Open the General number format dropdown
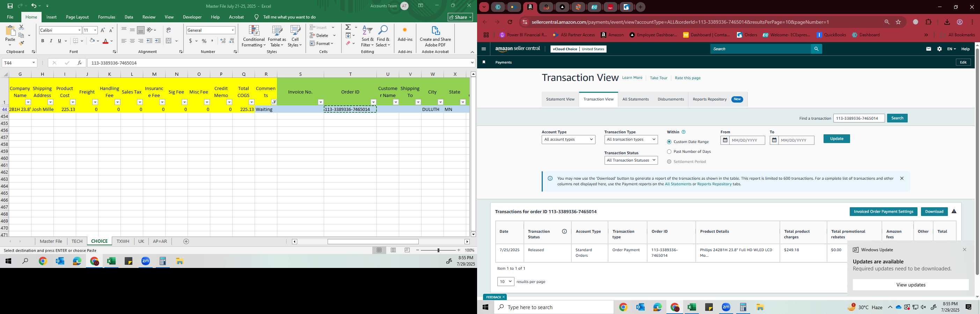The height and width of the screenshot is (314, 980). tap(233, 30)
